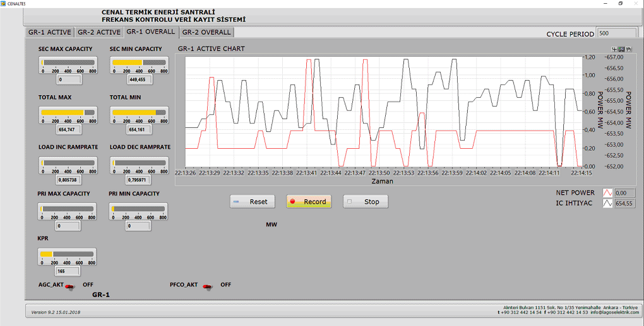Viewport: 644px width, 326px height.
Task: Click the TOTAL MIN value 654,161
Action: tap(140, 129)
